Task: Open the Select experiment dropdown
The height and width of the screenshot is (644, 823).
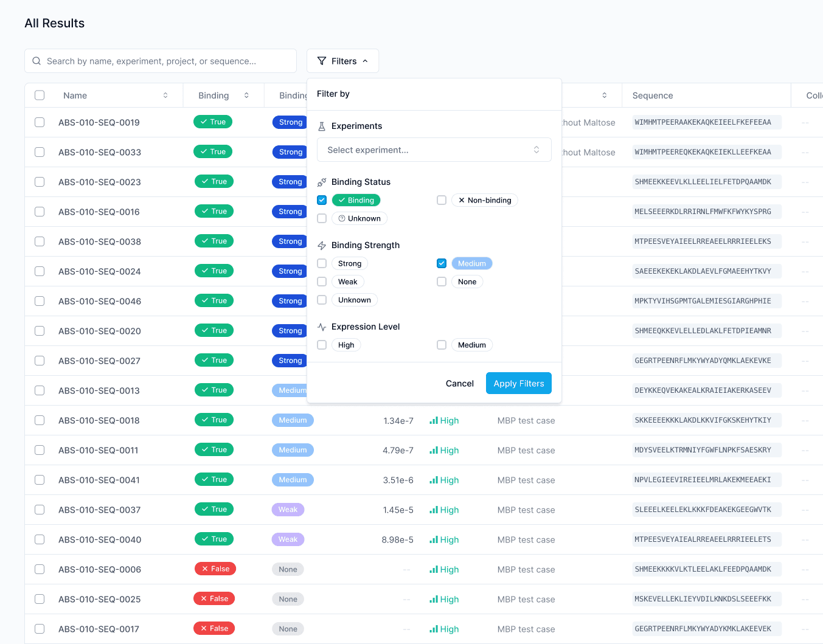Action: click(x=434, y=150)
